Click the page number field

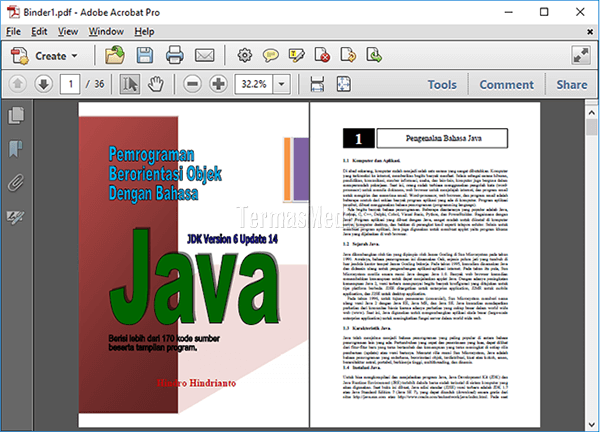[x=70, y=84]
